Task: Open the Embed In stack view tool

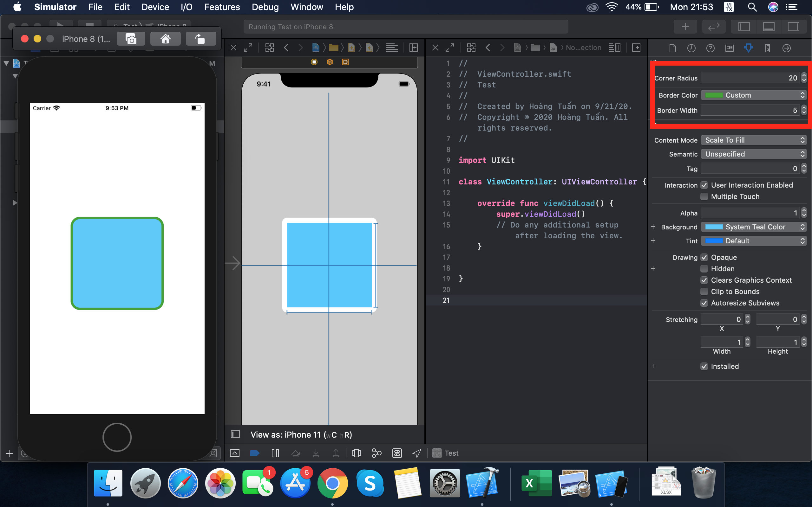Action: coord(357,453)
